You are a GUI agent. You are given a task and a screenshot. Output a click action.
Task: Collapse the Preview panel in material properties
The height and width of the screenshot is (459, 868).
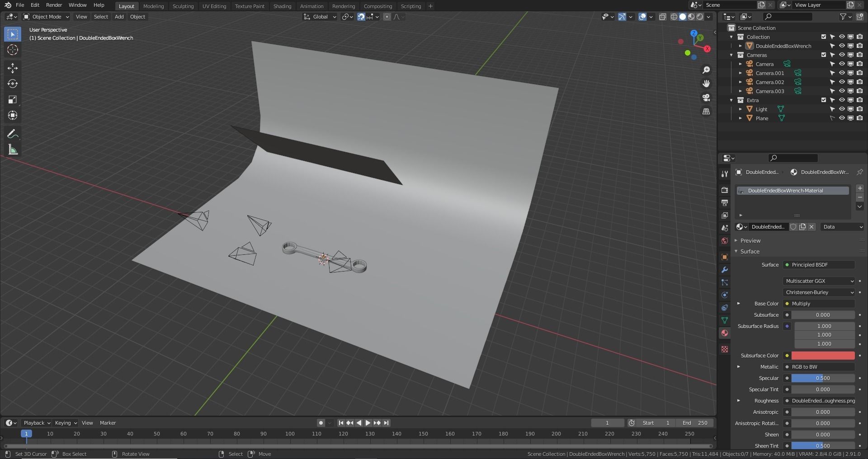click(x=750, y=240)
